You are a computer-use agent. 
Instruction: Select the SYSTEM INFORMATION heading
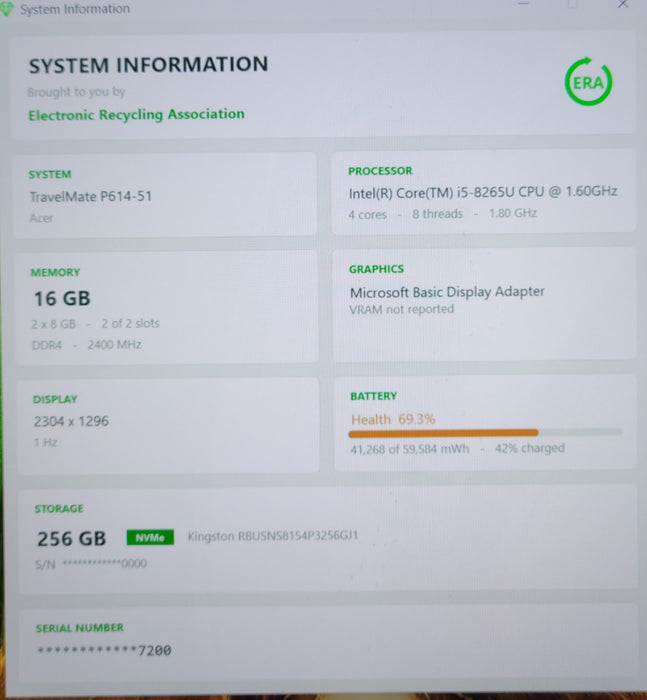tap(148, 65)
